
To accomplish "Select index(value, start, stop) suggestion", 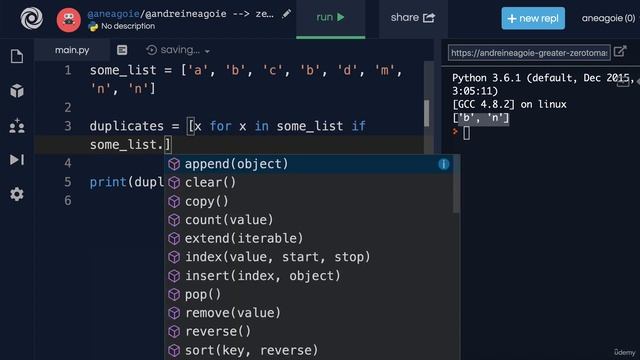I will (309, 257).
